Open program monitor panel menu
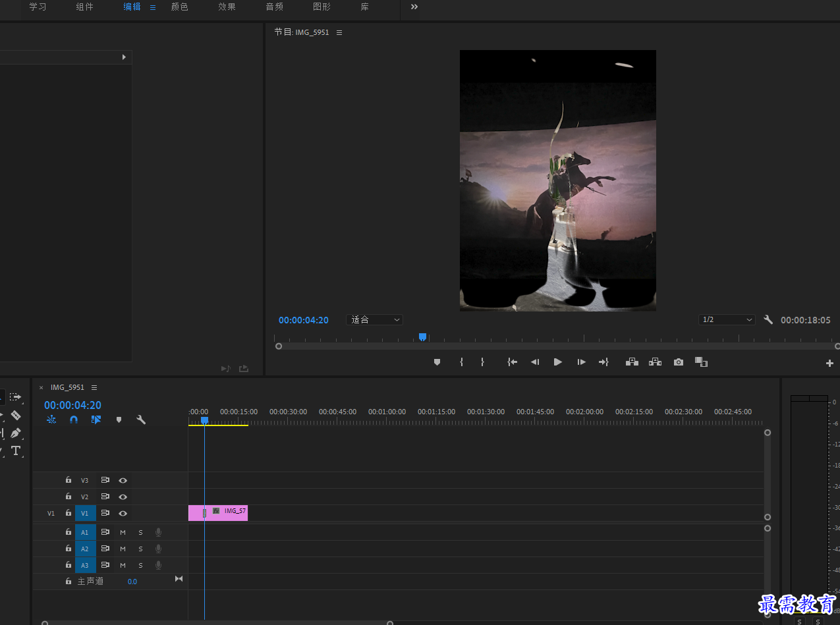This screenshot has width=840, height=625. click(339, 32)
